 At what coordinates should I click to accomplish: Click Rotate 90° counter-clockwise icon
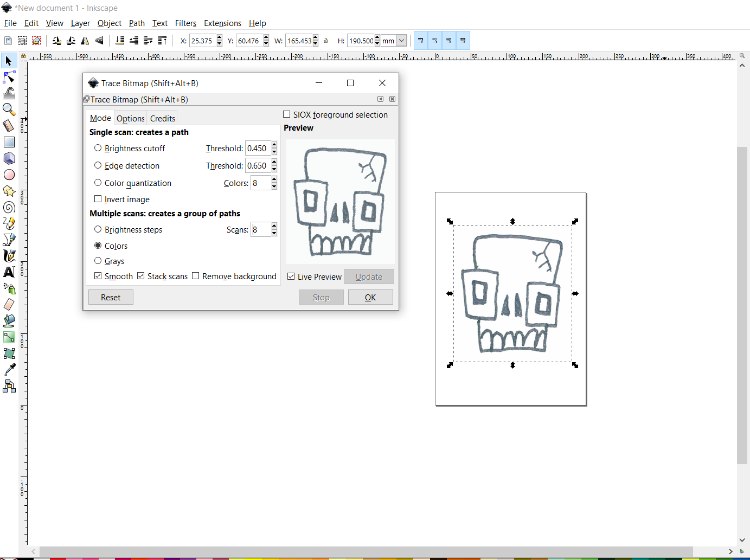[x=57, y=41]
